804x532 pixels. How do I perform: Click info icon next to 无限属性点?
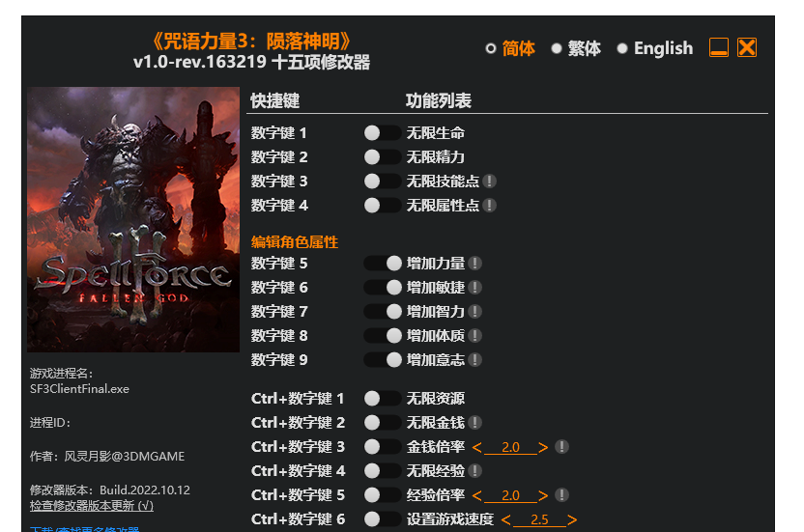pyautogui.click(x=489, y=205)
